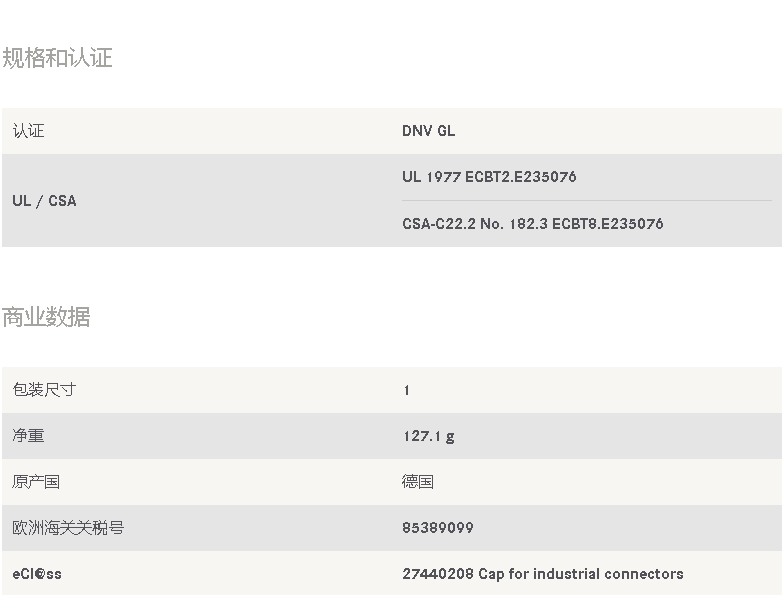Click the packaging size value 1
782x595 pixels.
tap(407, 390)
